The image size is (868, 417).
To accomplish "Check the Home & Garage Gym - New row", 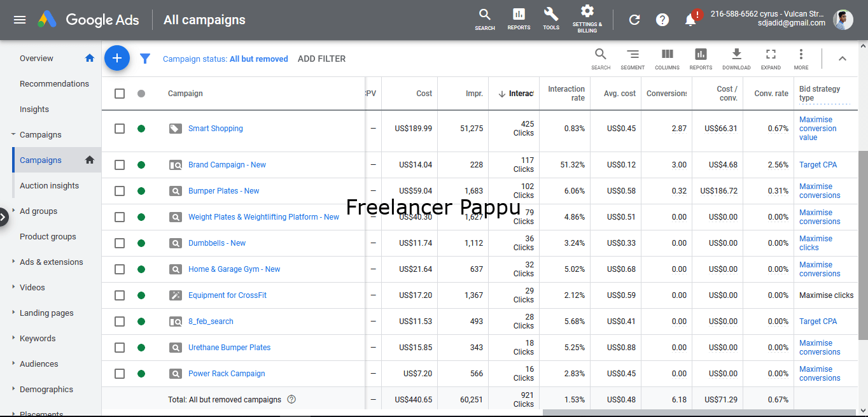I will click(120, 269).
